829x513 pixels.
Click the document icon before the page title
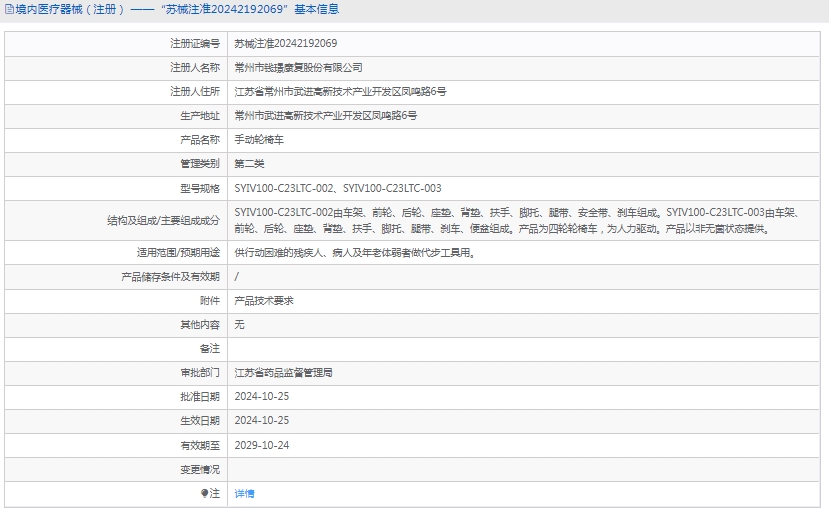tap(8, 9)
